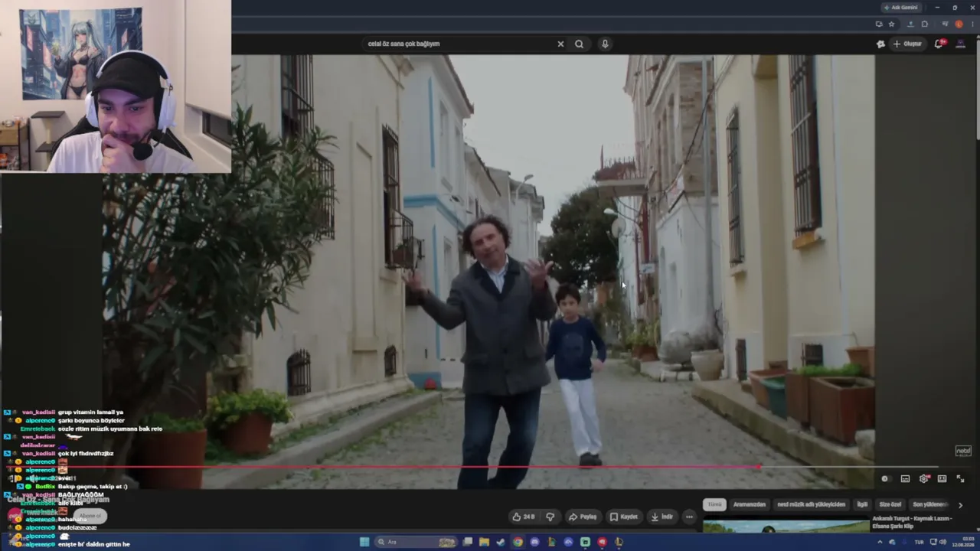Image resolution: width=980 pixels, height=551 pixels.
Task: Open the Chrome profile avatar
Action: tap(959, 24)
